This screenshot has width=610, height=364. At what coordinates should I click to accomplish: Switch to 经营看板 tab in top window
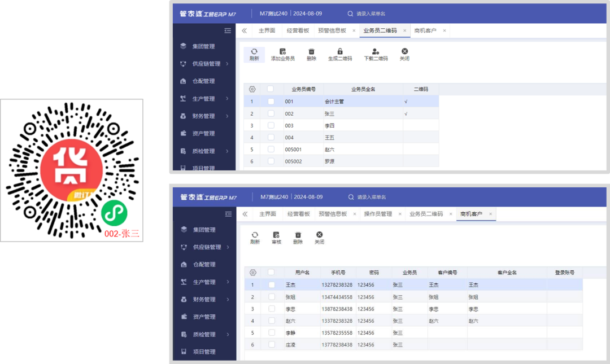pos(298,30)
